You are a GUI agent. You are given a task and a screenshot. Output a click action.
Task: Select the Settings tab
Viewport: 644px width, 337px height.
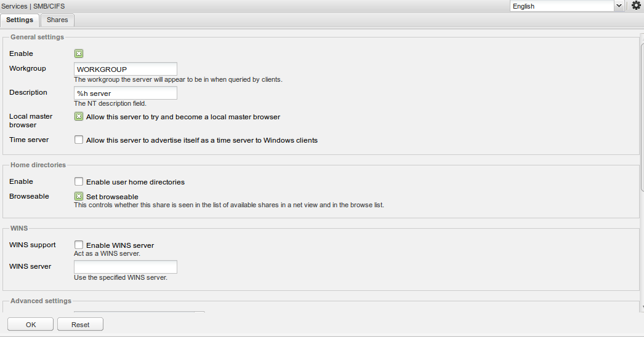(x=20, y=20)
